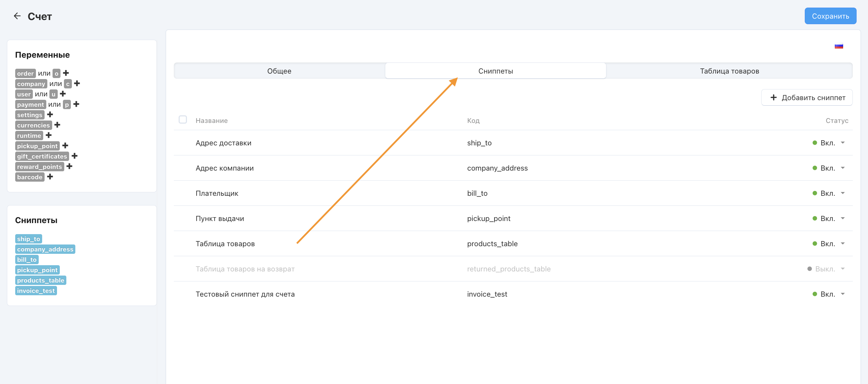Expand the company variable plus icon

[77, 83]
